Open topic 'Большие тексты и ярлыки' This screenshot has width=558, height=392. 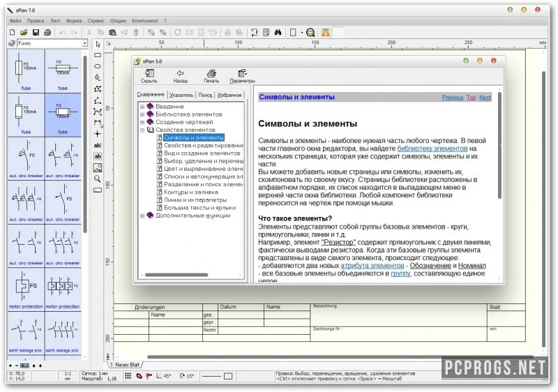[x=200, y=208]
